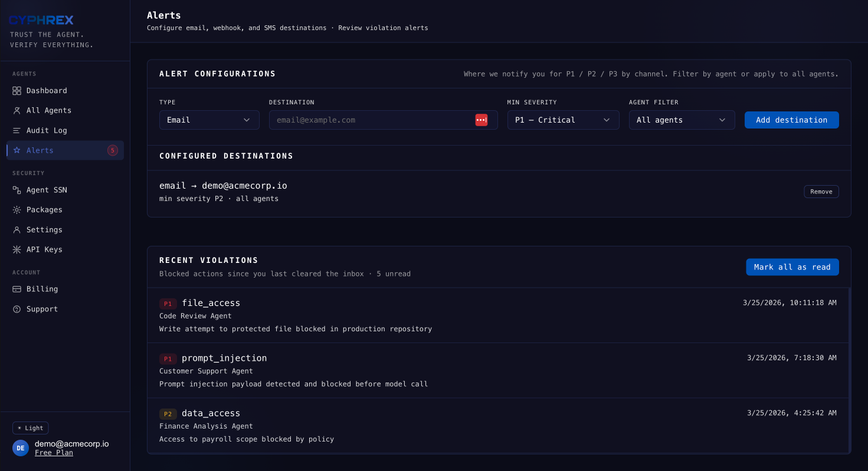
Task: Open the Min Severity dropdown
Action: pyautogui.click(x=564, y=120)
